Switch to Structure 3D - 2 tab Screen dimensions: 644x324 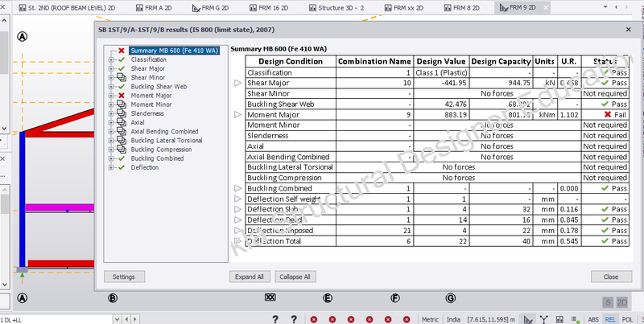click(x=336, y=8)
